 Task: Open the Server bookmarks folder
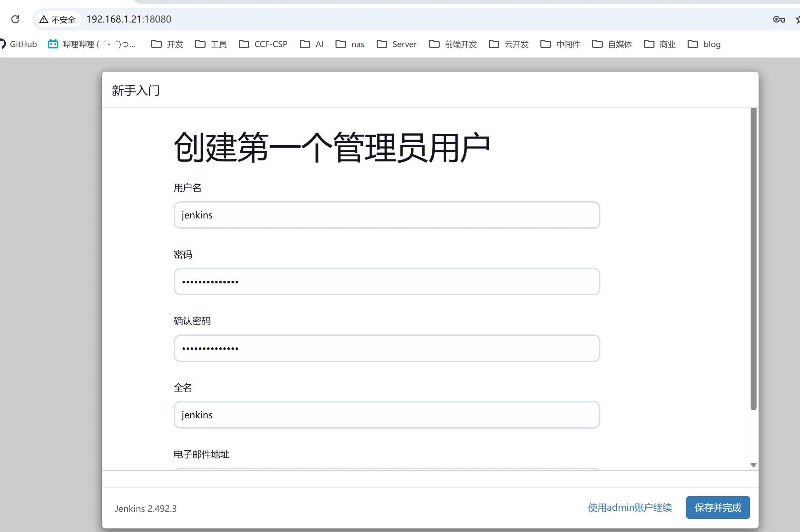click(396, 44)
